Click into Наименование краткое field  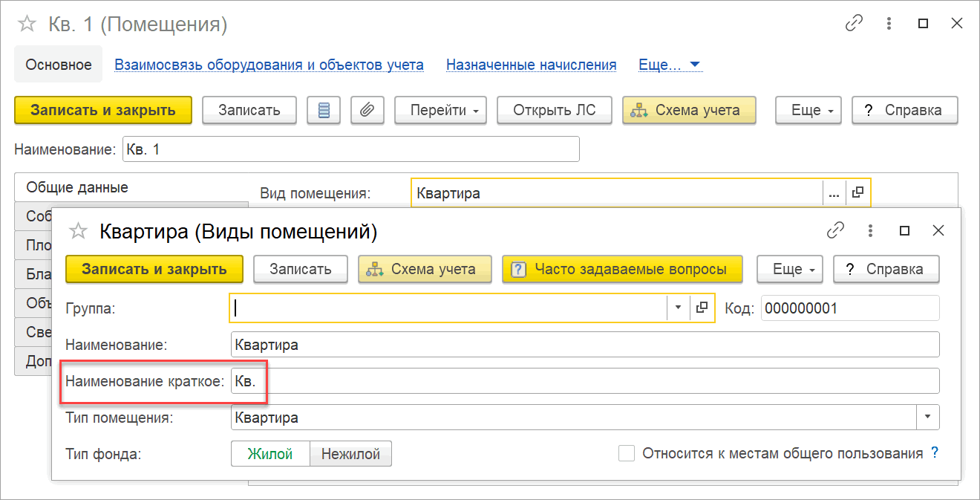pos(584,381)
